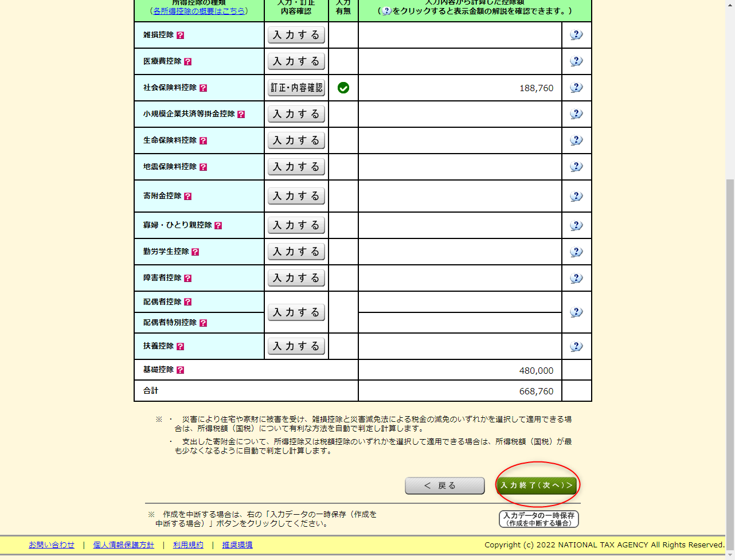Screen dimensions: 735x560
Task: Proceed with 入力終了(次へ) button
Action: (537, 485)
